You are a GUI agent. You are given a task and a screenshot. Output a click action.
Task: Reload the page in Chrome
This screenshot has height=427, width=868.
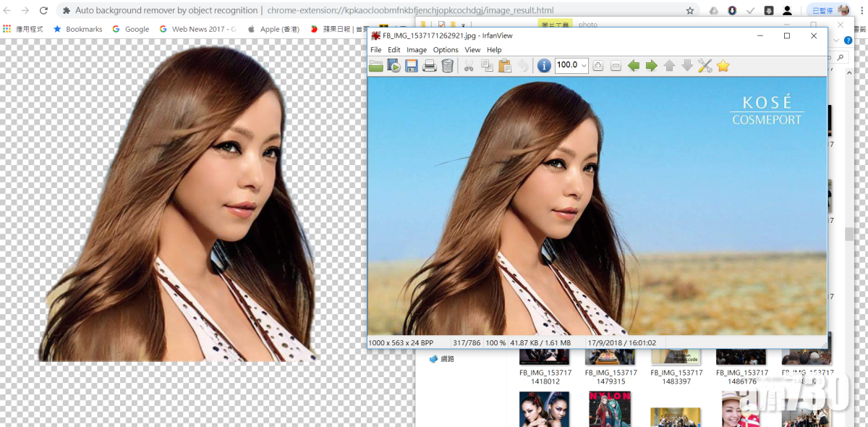tap(43, 11)
